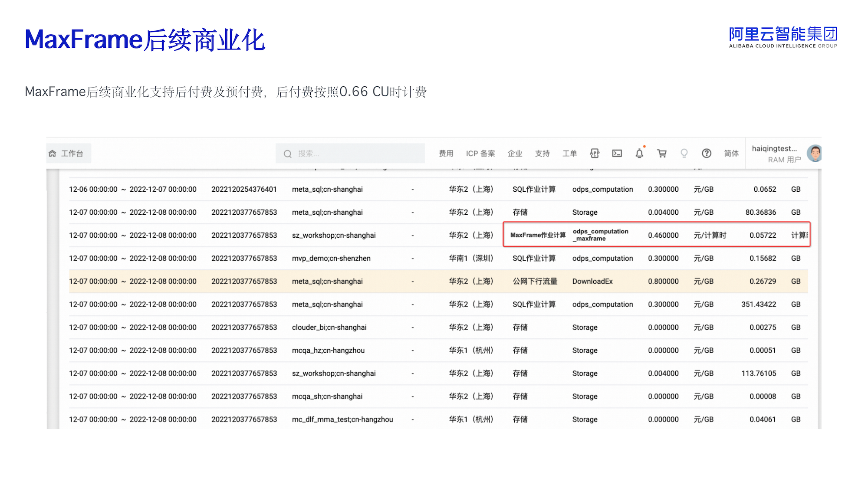Select price 0.800000 cell
The image size is (868, 488).
[663, 281]
